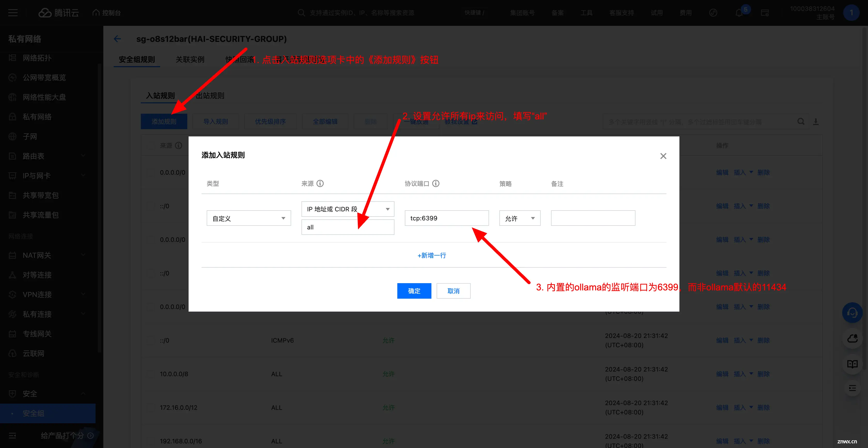Open the tools menu in top bar
Image resolution: width=868 pixels, height=448 pixels.
pyautogui.click(x=586, y=13)
